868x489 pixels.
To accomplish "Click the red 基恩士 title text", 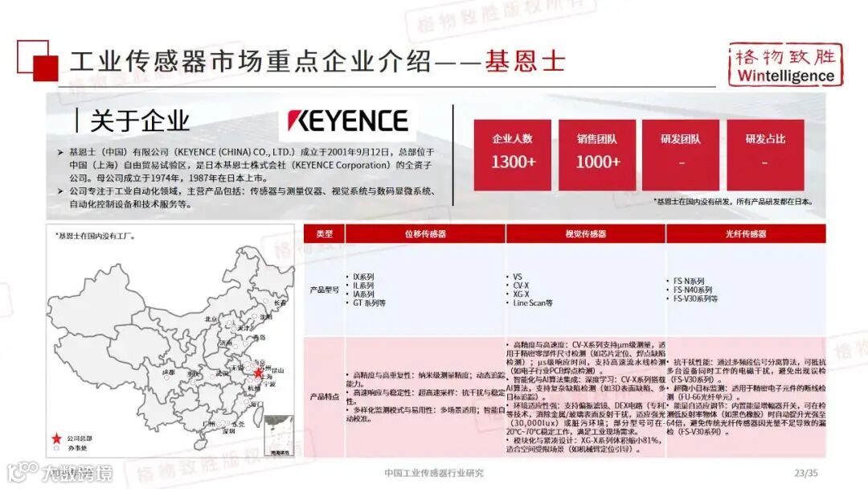I will (525, 61).
